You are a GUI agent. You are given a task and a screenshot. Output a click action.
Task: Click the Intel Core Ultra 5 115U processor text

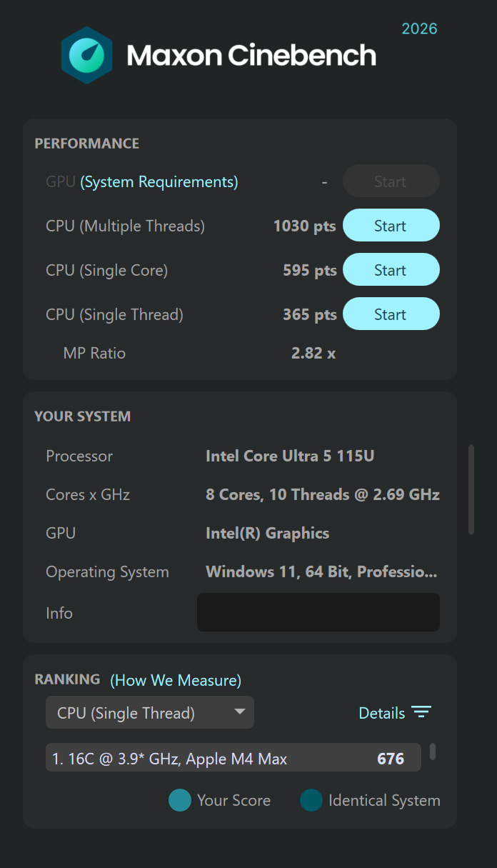[290, 456]
